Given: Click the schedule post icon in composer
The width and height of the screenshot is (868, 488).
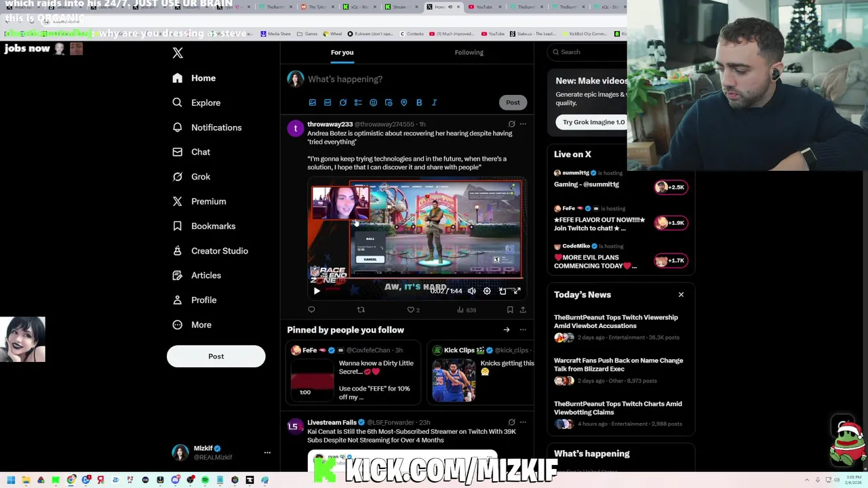Looking at the screenshot, I should [x=389, y=102].
